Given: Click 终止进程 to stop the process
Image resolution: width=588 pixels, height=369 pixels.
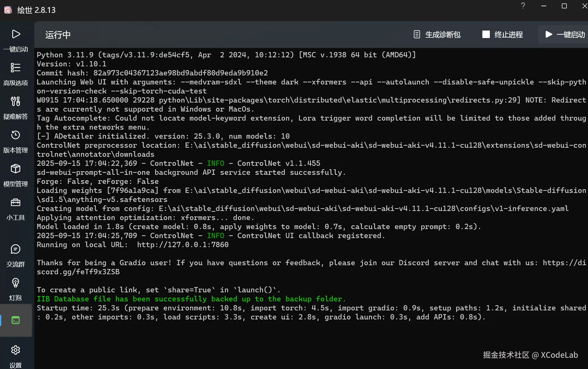Looking at the screenshot, I should pyautogui.click(x=503, y=35).
